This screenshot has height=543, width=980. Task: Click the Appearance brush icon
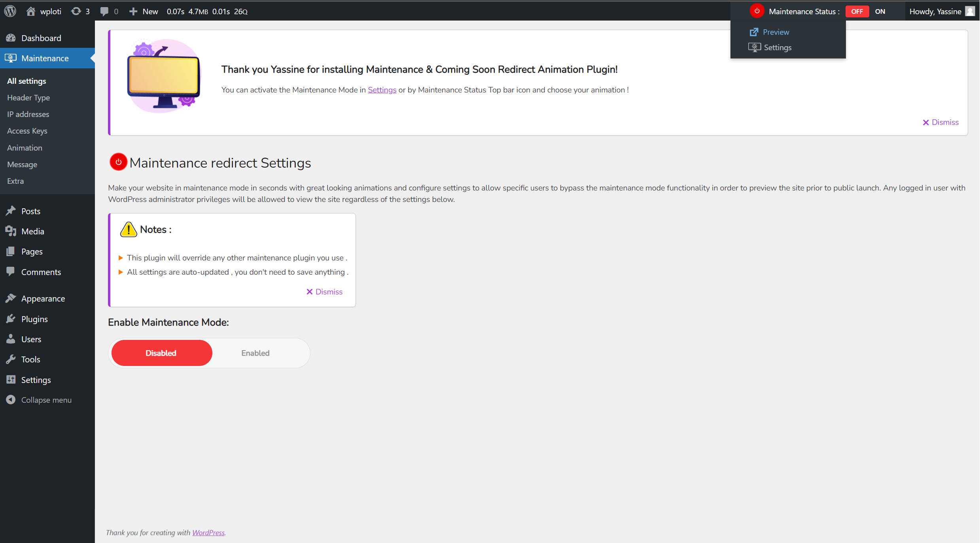(11, 298)
